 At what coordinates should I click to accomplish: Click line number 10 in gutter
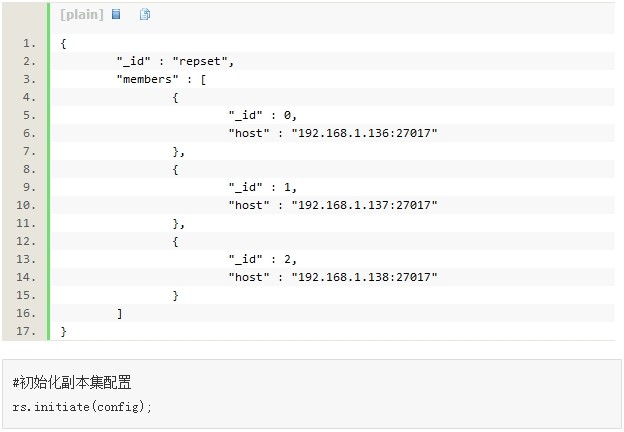[x=26, y=205]
